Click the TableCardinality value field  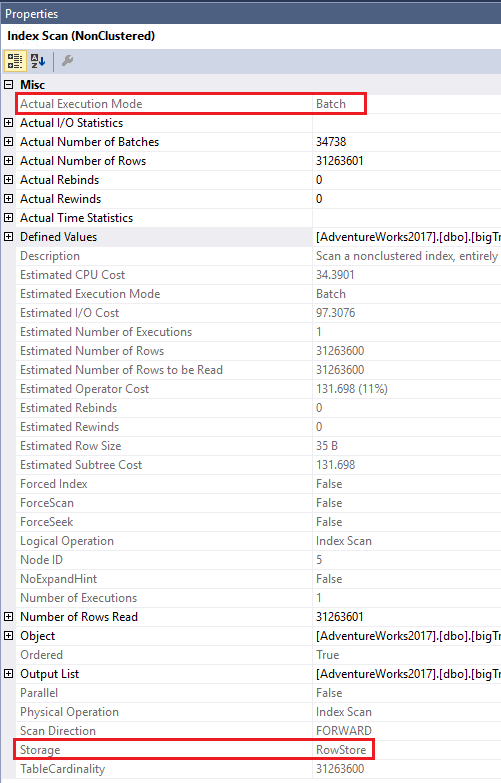(407, 769)
